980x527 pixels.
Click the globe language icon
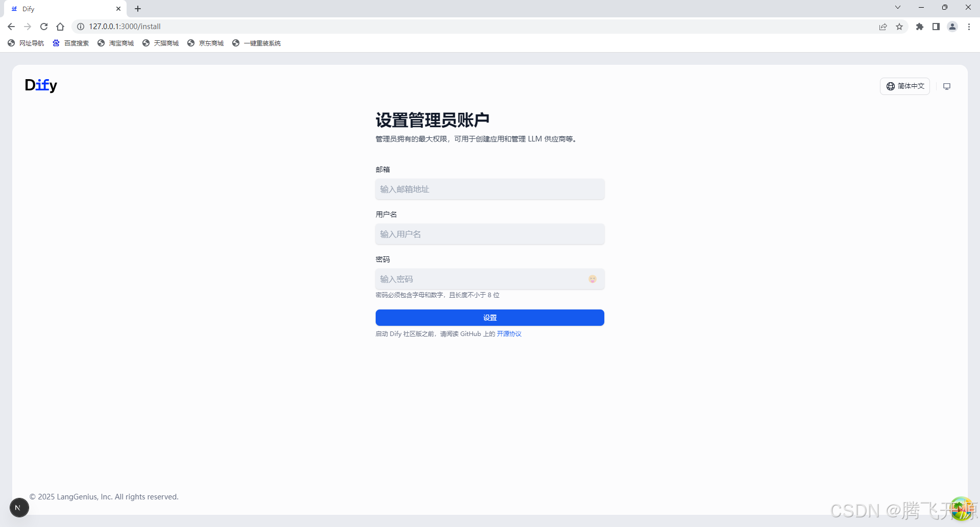pyautogui.click(x=891, y=86)
